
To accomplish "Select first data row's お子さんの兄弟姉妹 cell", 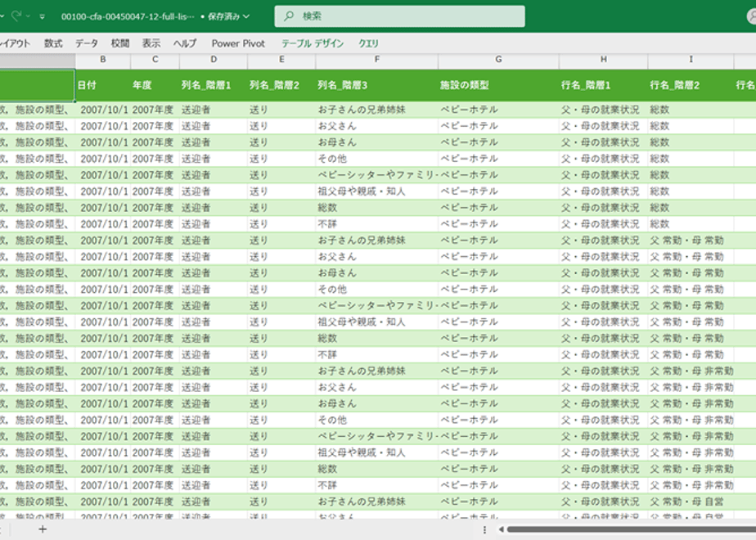I will click(x=377, y=110).
